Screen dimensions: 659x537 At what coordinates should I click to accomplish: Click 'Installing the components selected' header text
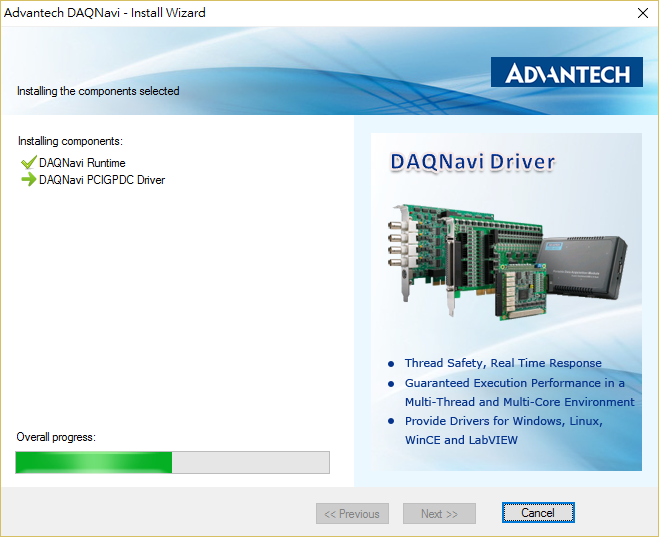tap(98, 91)
